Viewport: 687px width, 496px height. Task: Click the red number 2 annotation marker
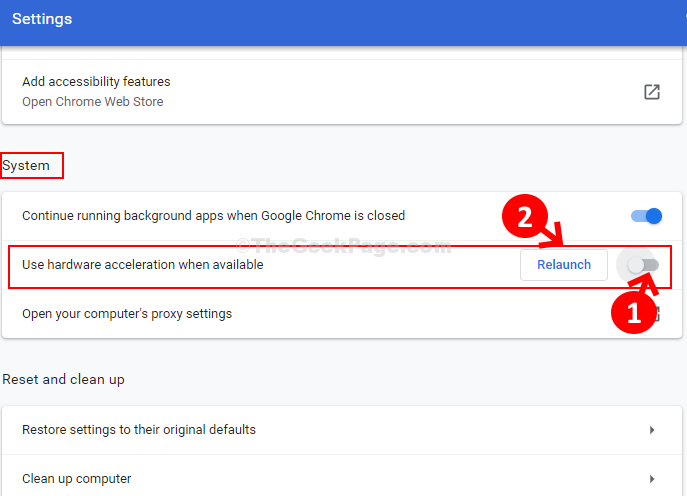click(524, 216)
